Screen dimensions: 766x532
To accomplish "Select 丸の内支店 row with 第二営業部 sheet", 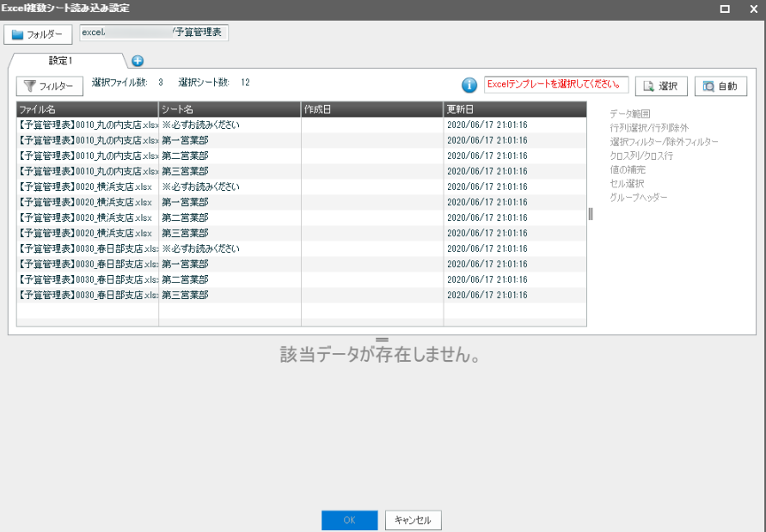I will 302,156.
